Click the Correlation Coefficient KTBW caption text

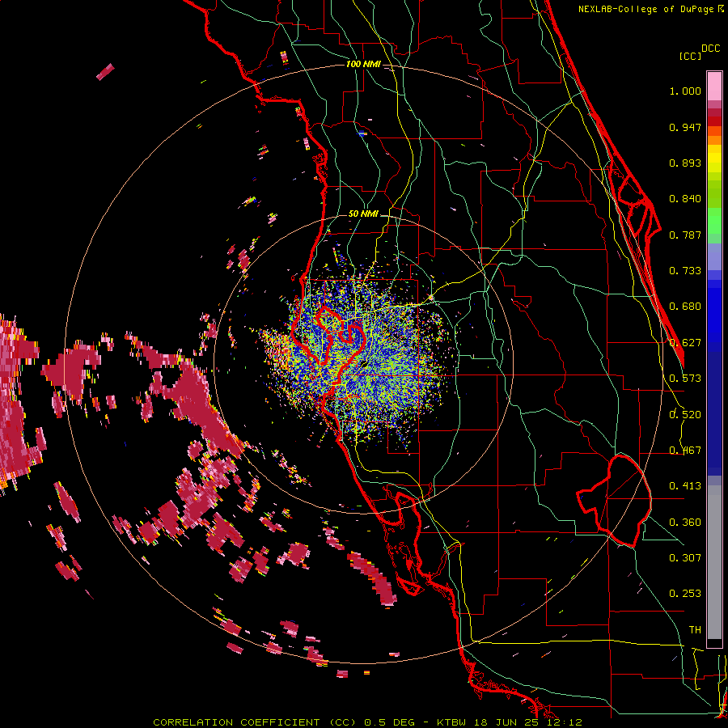coord(367,722)
